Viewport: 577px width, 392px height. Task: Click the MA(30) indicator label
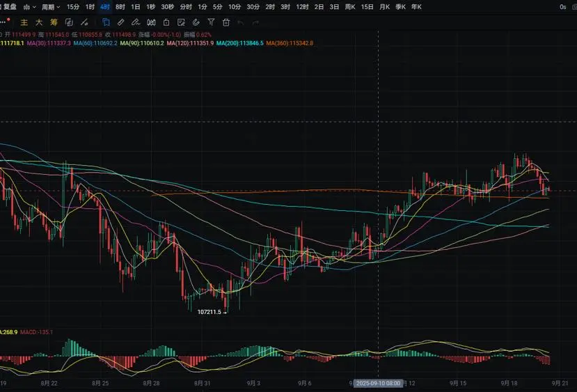click(49, 43)
